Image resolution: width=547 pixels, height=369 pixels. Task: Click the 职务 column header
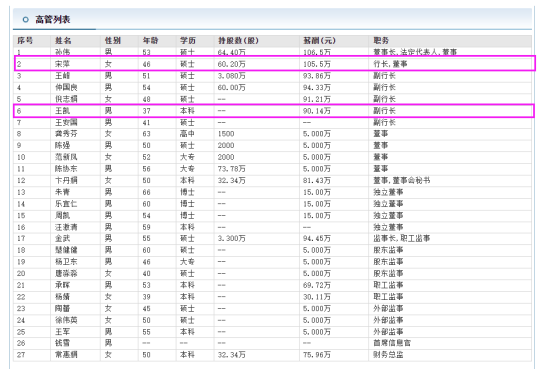(x=381, y=40)
